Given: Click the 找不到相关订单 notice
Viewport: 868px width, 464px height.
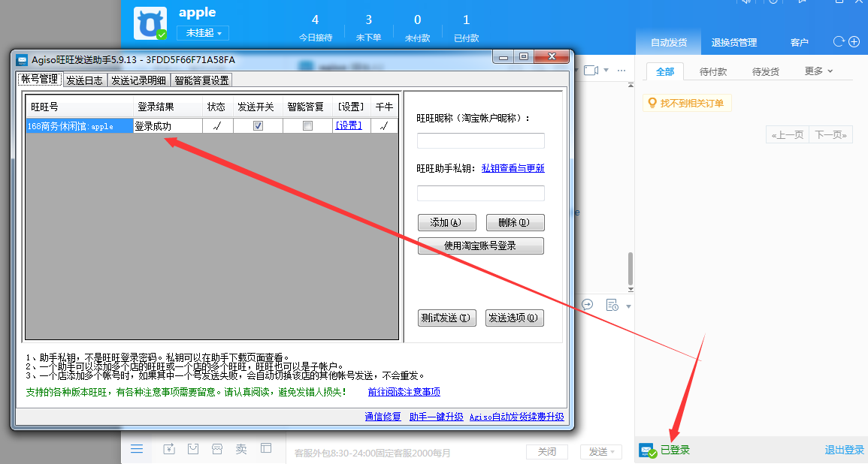Looking at the screenshot, I should point(687,103).
